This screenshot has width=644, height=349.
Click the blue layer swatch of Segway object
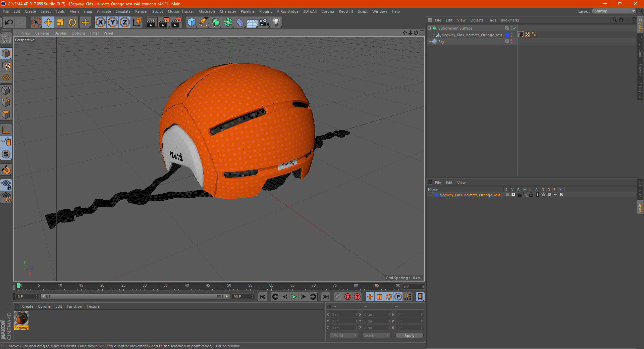point(507,35)
